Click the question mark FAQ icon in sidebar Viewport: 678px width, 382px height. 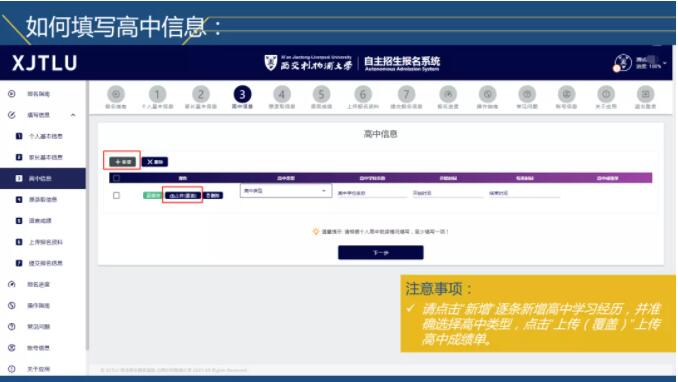point(12,327)
